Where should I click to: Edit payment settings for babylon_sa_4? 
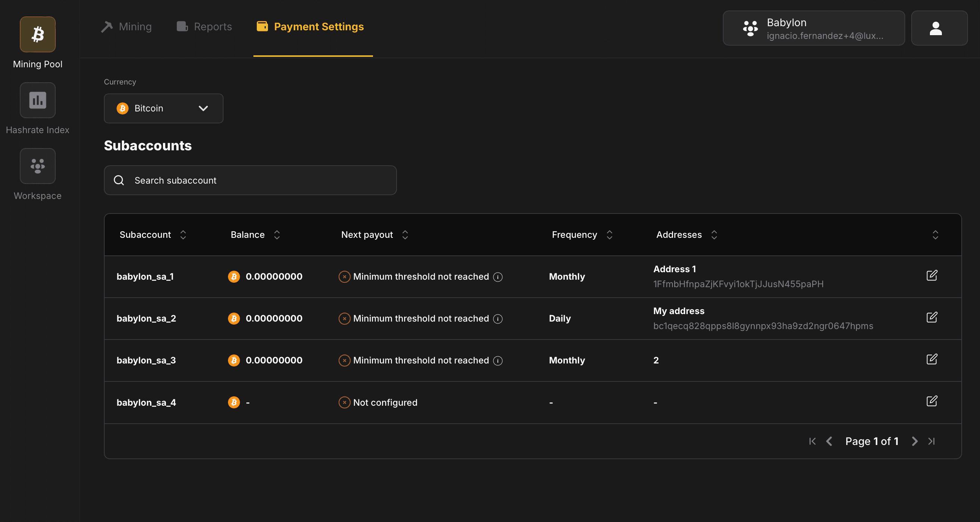pyautogui.click(x=932, y=401)
